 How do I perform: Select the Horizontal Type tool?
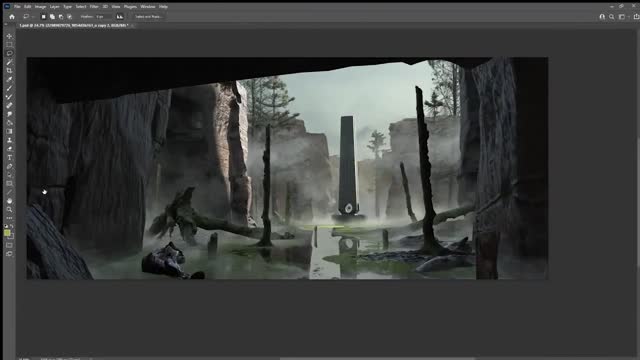click(x=9, y=158)
